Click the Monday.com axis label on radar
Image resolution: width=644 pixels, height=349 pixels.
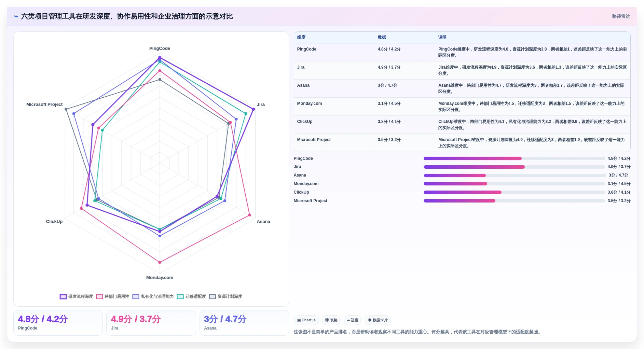pyautogui.click(x=160, y=278)
